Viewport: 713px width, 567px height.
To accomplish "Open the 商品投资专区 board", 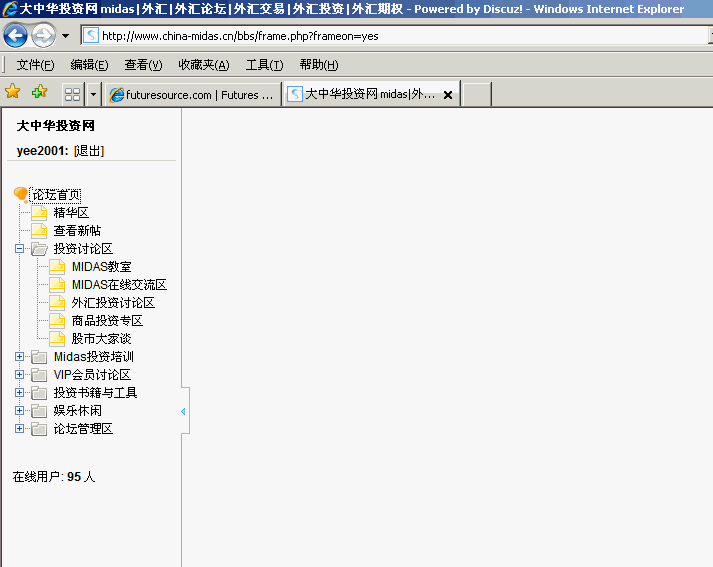I will [x=107, y=321].
